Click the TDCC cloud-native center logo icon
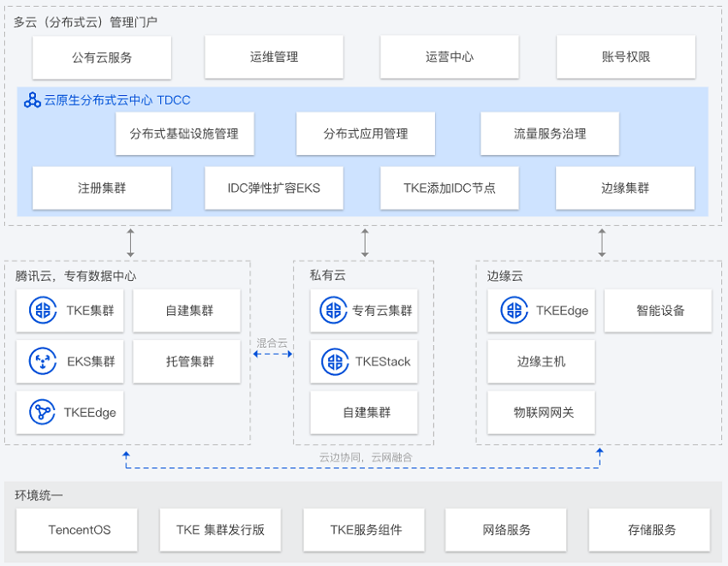 [x=33, y=100]
